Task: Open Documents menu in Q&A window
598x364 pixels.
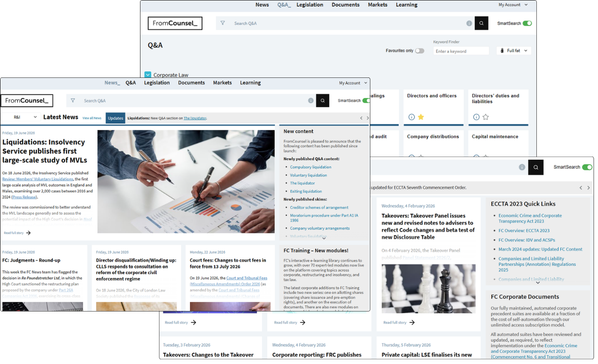Action: pos(346,5)
